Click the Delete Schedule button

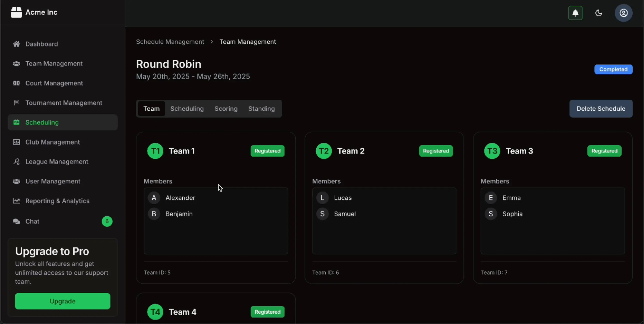tap(601, 109)
